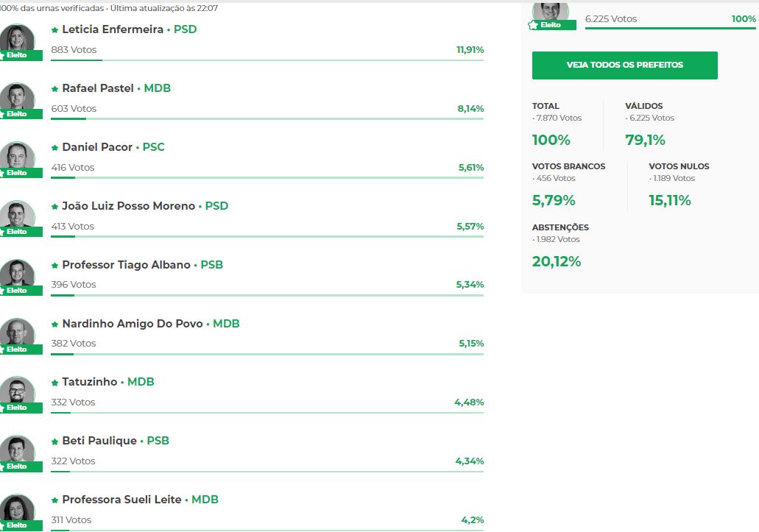Image resolution: width=759 pixels, height=532 pixels.
Task: Click Daniel Pacor's candidate photo
Action: tap(17, 156)
